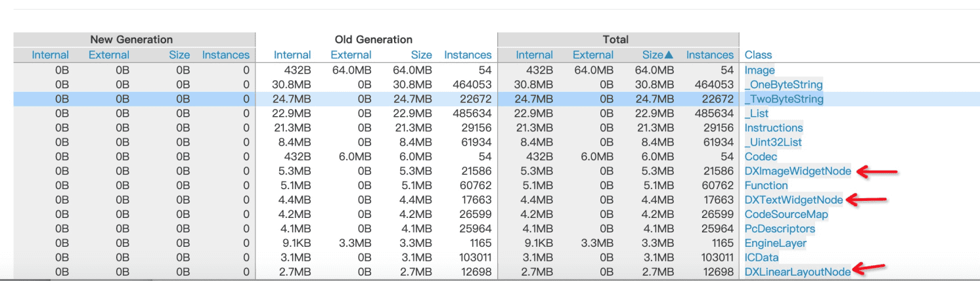Sort by the Class column header
This screenshot has width=980, height=281.
pyautogui.click(x=758, y=55)
